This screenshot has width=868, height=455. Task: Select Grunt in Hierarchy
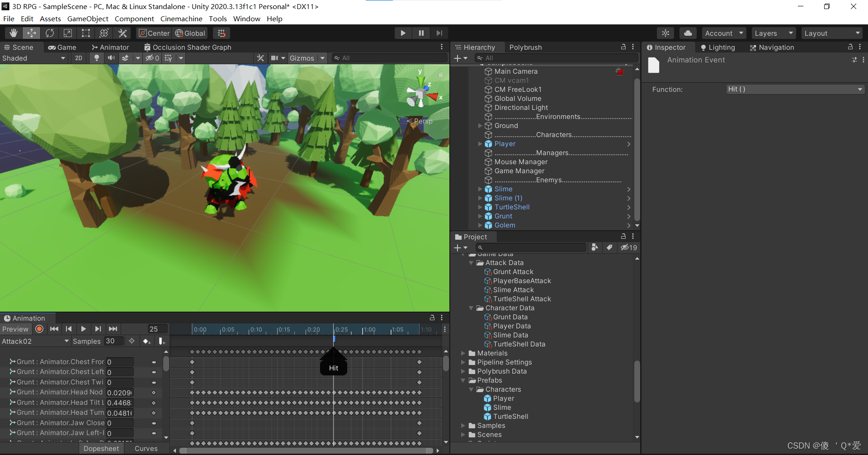[x=503, y=216]
